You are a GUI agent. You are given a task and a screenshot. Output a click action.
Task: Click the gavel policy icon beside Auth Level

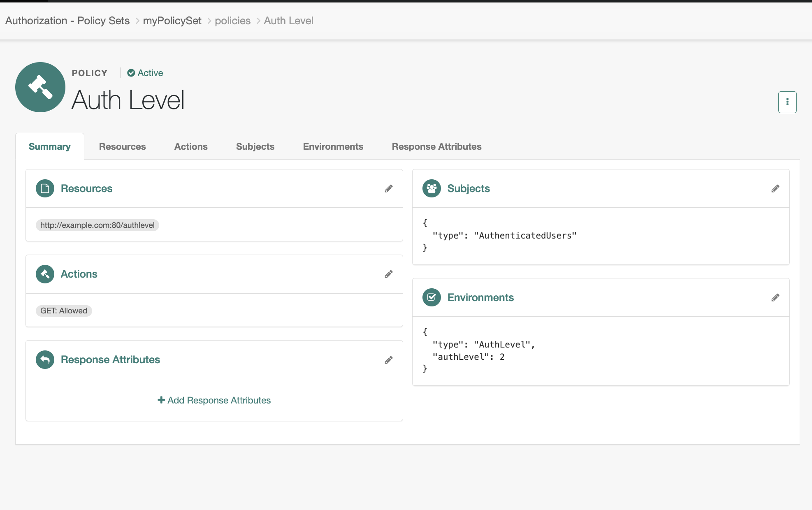40,87
